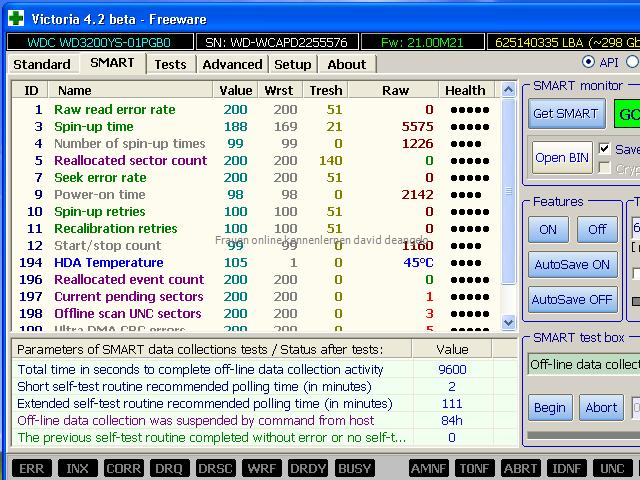Click the DRSC status indicator
The height and width of the screenshot is (480, 640).
coord(216,468)
